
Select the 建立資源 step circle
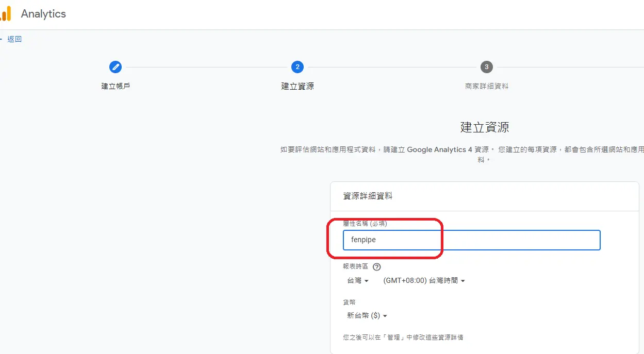pos(297,66)
